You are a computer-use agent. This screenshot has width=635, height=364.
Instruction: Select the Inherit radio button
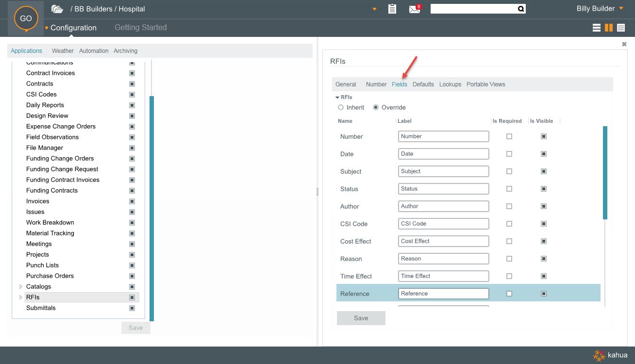coord(341,107)
